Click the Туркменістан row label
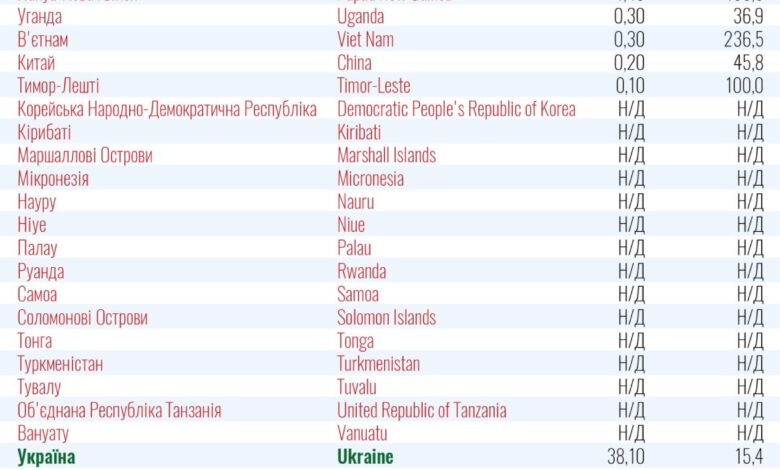The height and width of the screenshot is (470, 780). 60,364
